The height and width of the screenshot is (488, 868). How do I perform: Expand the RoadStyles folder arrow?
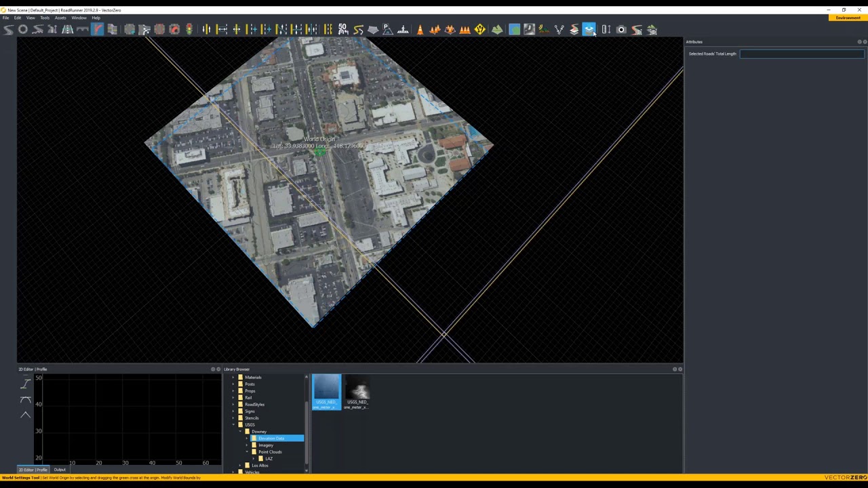click(233, 405)
